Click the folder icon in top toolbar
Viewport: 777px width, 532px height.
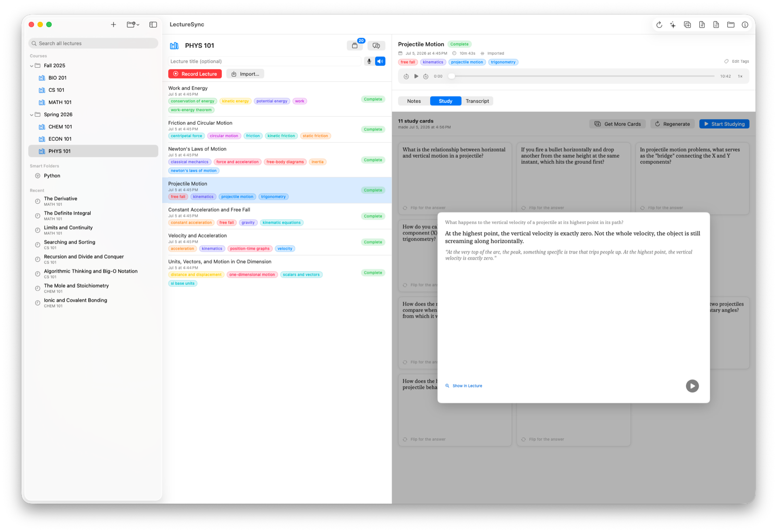[731, 25]
